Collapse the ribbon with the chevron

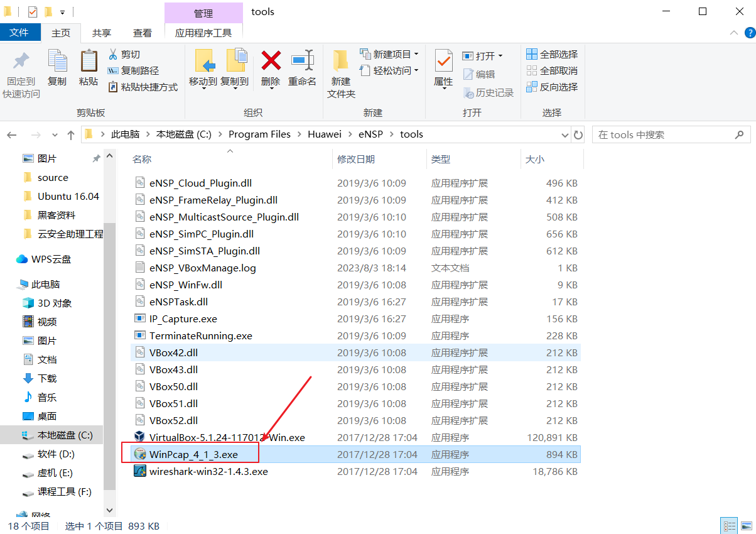(733, 33)
